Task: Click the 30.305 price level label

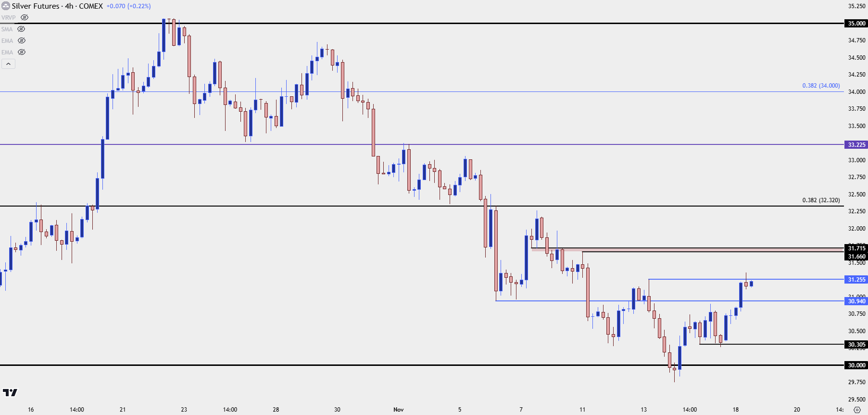Action: pos(856,344)
